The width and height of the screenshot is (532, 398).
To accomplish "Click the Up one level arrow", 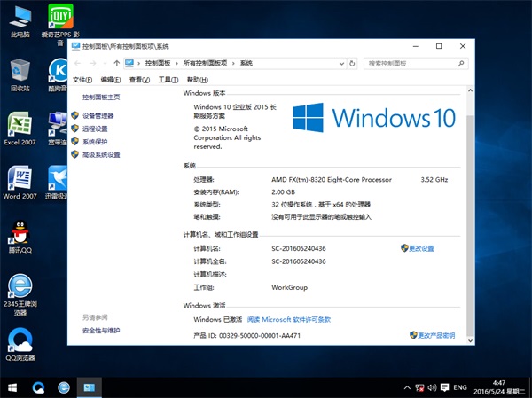I will click(117, 63).
